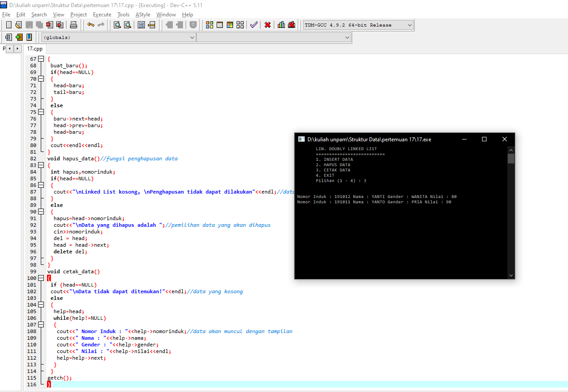Click the Goto Line toolbar icon

point(152,25)
